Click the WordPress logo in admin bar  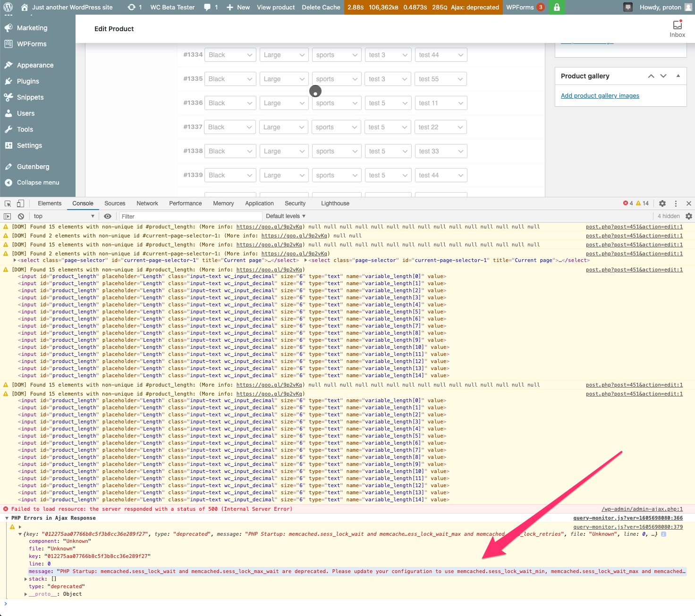click(7, 7)
